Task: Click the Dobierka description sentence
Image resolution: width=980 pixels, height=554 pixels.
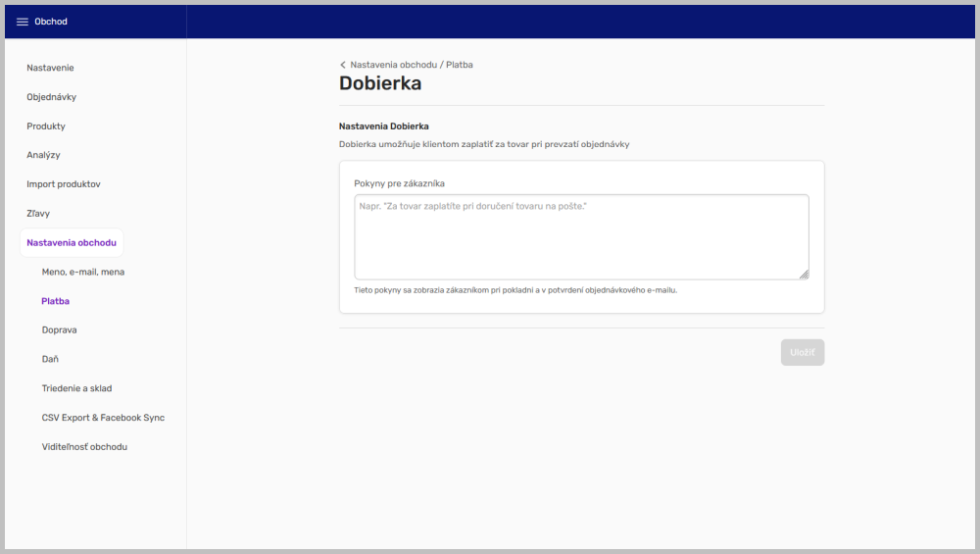Action: point(484,144)
